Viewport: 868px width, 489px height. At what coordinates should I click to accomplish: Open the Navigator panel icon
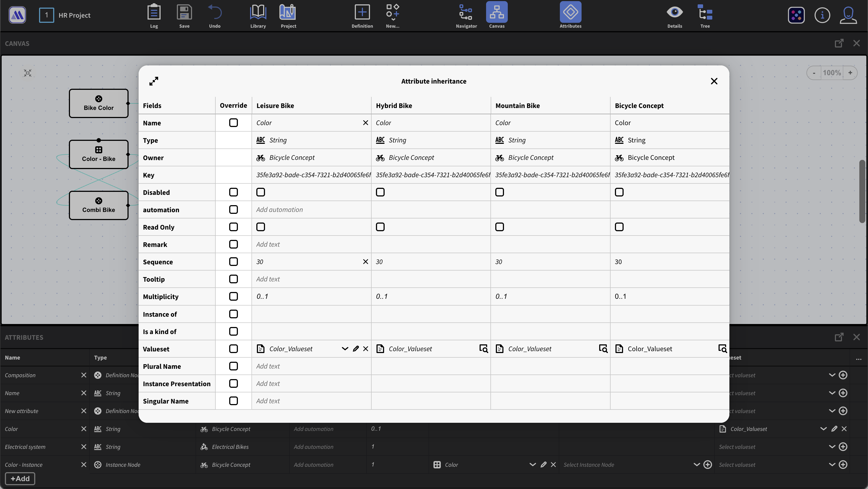coord(466,13)
